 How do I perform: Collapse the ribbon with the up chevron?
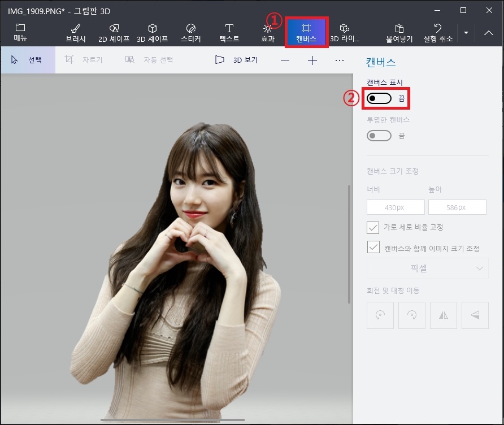point(489,32)
